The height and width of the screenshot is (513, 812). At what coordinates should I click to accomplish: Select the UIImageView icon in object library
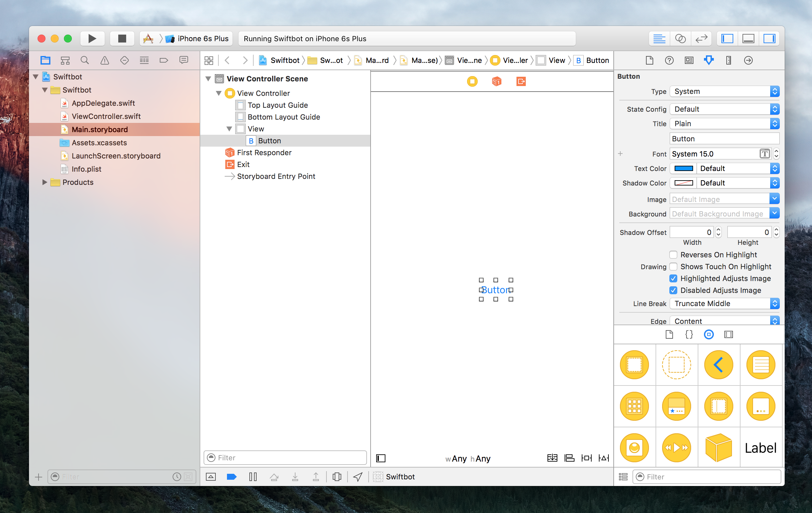tap(634, 447)
